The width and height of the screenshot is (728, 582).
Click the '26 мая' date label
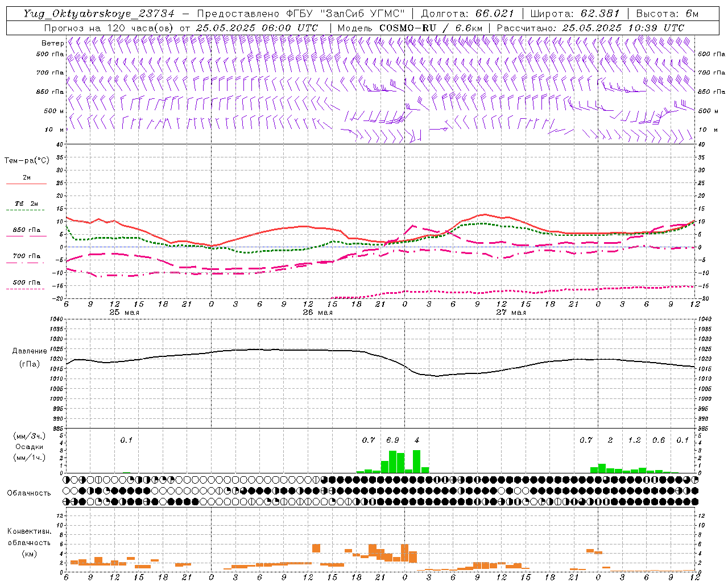pyautogui.click(x=317, y=313)
